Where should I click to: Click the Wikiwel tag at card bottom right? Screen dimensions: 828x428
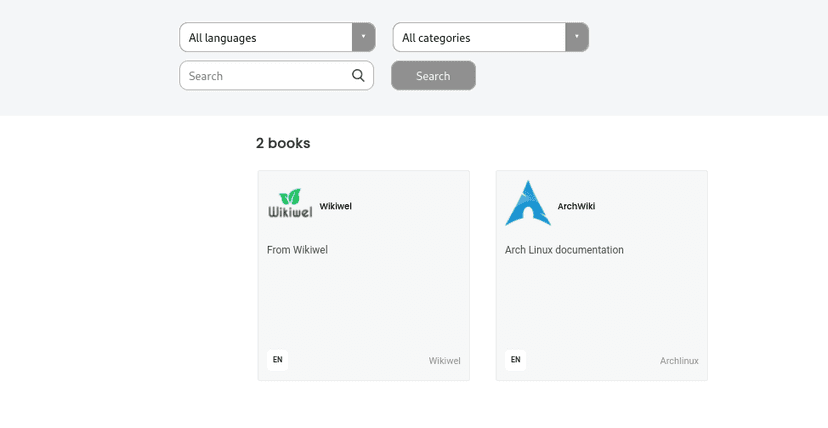[x=444, y=361]
